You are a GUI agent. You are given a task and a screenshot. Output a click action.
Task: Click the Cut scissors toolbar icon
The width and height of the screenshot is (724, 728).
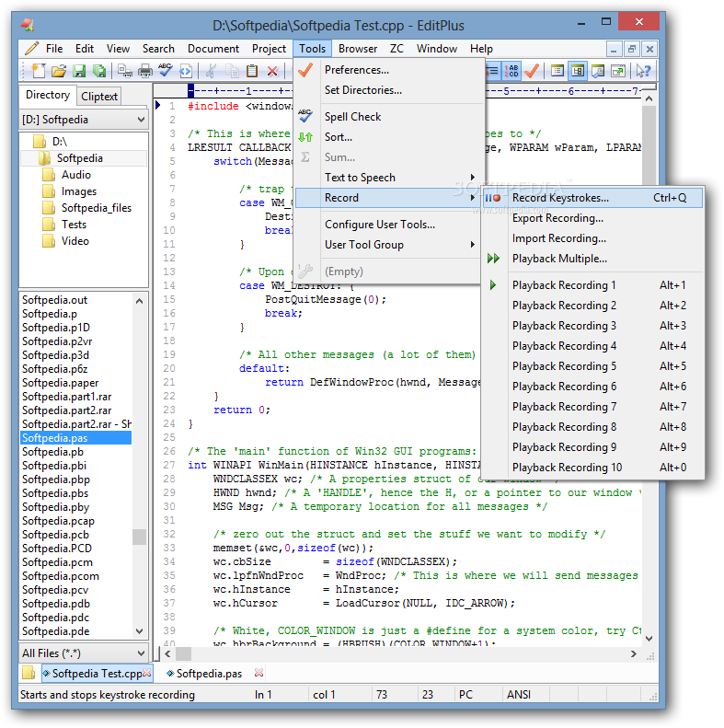point(212,71)
